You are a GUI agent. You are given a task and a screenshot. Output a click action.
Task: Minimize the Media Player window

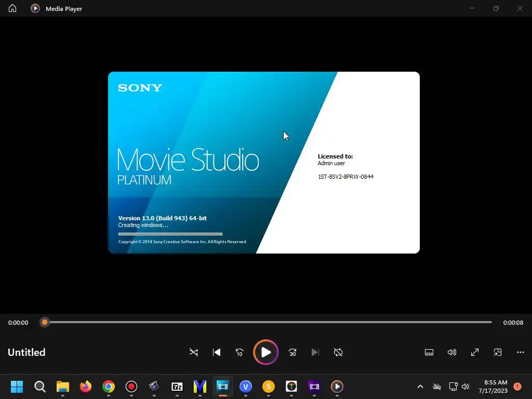pyautogui.click(x=472, y=8)
